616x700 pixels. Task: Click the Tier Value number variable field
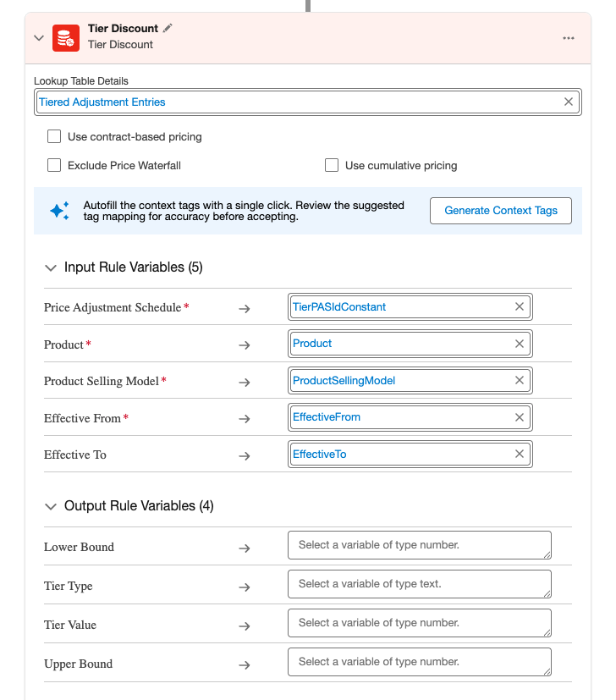420,623
